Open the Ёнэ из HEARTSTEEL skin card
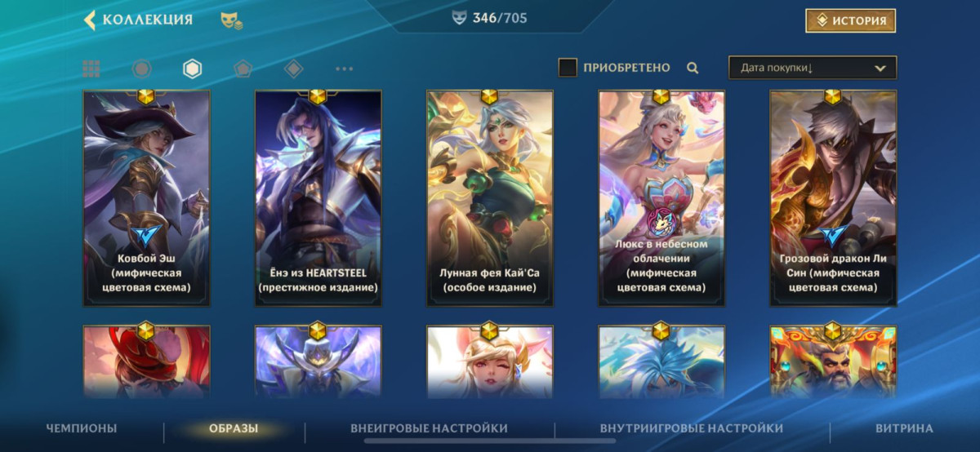The height and width of the screenshot is (452, 980). click(318, 198)
